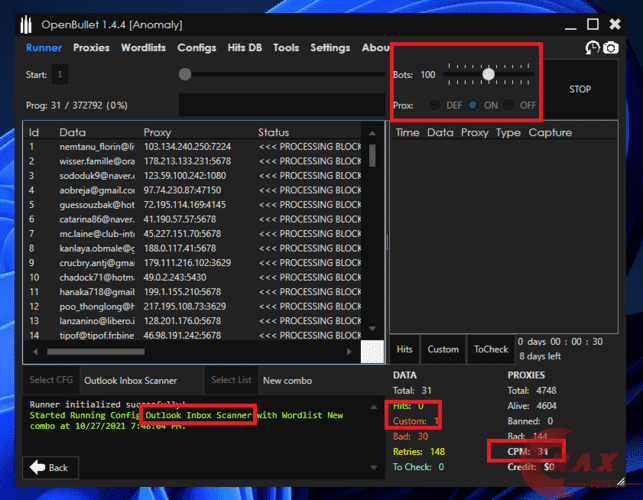Switch proxy mode to OFF
The height and width of the screenshot is (500, 643).
[x=509, y=105]
